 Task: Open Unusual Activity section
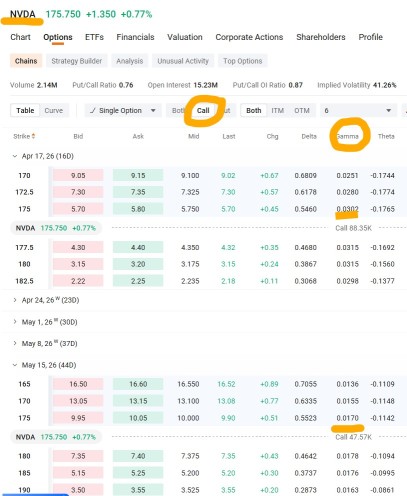(183, 61)
